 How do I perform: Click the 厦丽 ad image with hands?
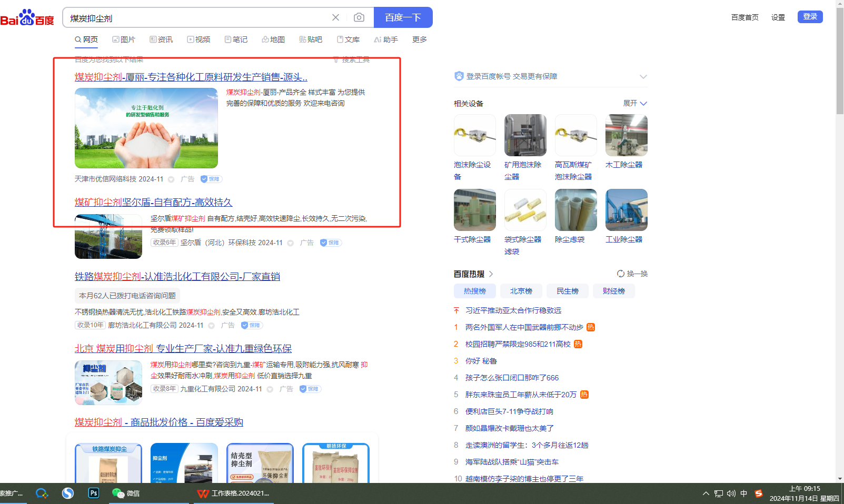tap(146, 128)
